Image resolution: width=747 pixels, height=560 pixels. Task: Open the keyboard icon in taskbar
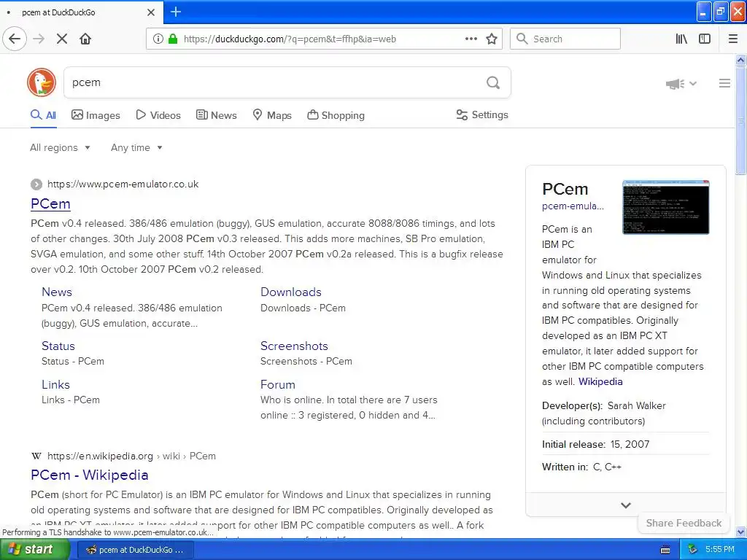tap(665, 550)
